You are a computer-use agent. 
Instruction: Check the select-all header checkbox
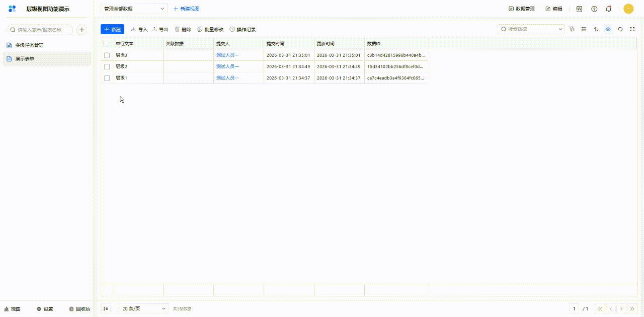[107, 44]
